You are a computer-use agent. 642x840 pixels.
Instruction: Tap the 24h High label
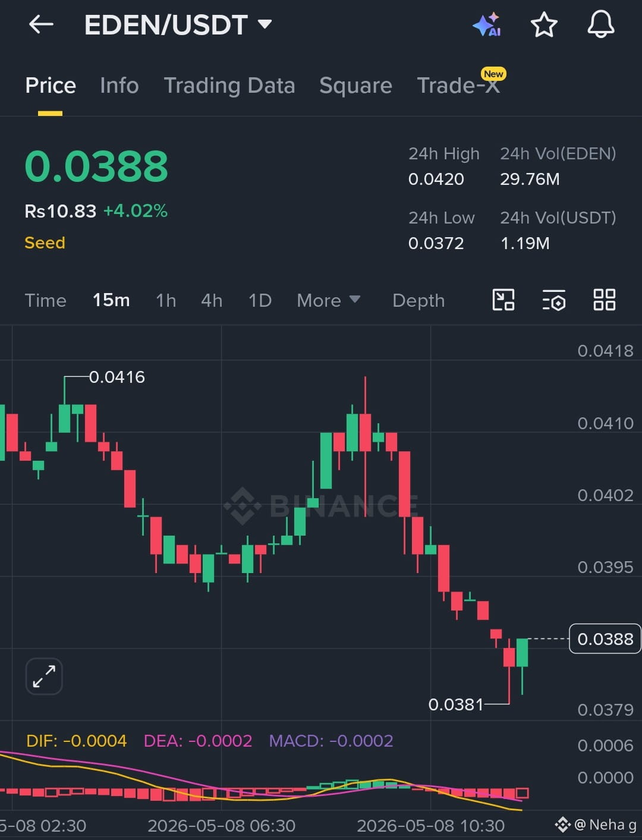[x=443, y=153]
